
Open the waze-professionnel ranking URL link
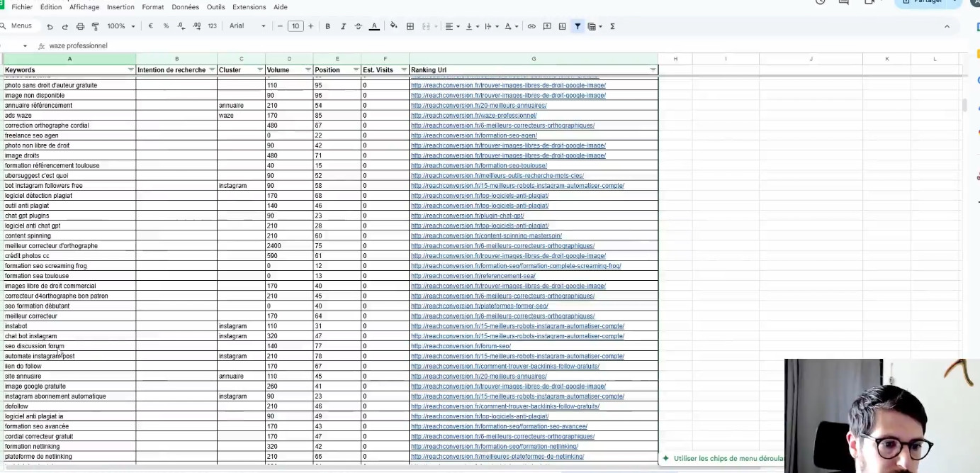(473, 116)
